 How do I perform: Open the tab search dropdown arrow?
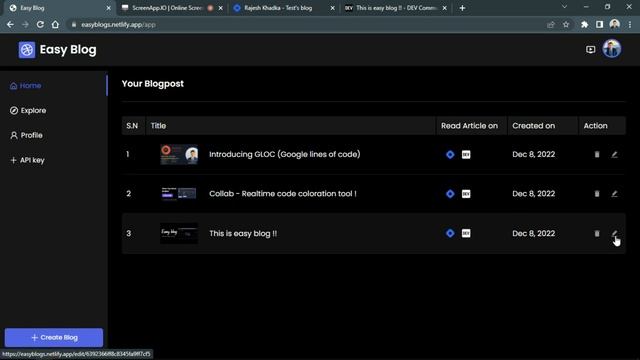(x=564, y=7)
